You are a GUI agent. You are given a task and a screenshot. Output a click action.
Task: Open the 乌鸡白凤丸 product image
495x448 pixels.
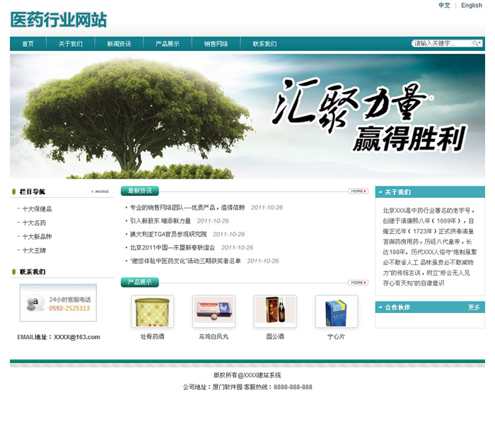(x=214, y=312)
